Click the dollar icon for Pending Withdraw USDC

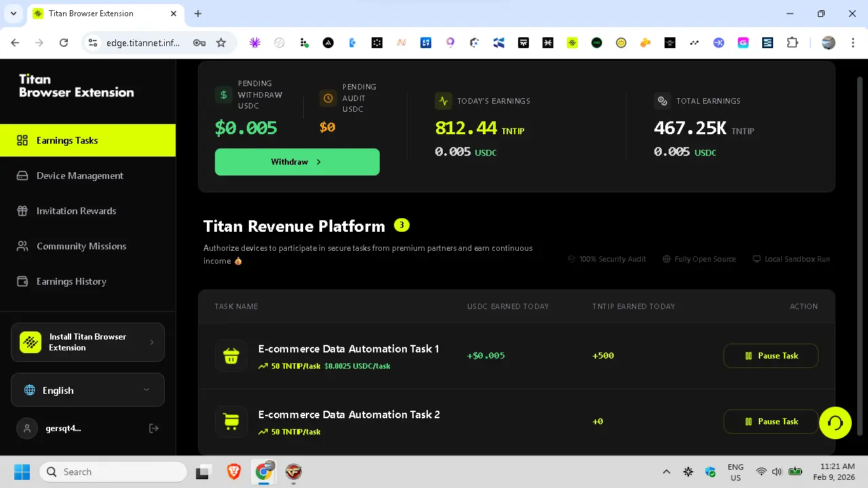click(224, 95)
